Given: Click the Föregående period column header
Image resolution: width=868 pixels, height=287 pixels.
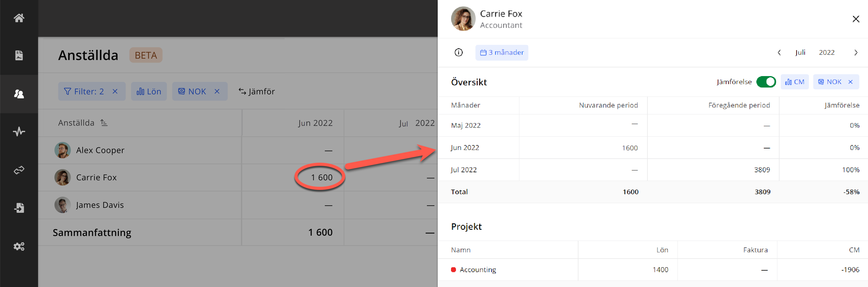Looking at the screenshot, I should [x=739, y=105].
